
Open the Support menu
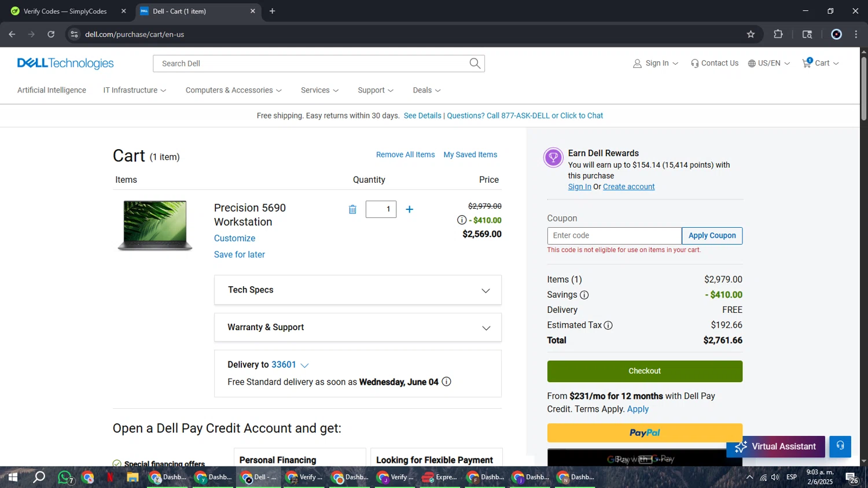376,90
